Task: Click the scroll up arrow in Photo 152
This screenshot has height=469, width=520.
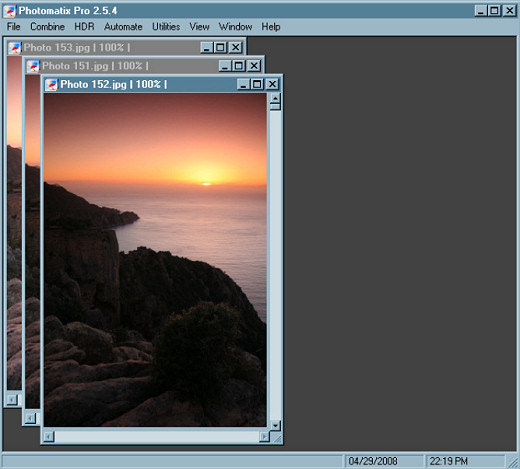Action: (x=275, y=98)
